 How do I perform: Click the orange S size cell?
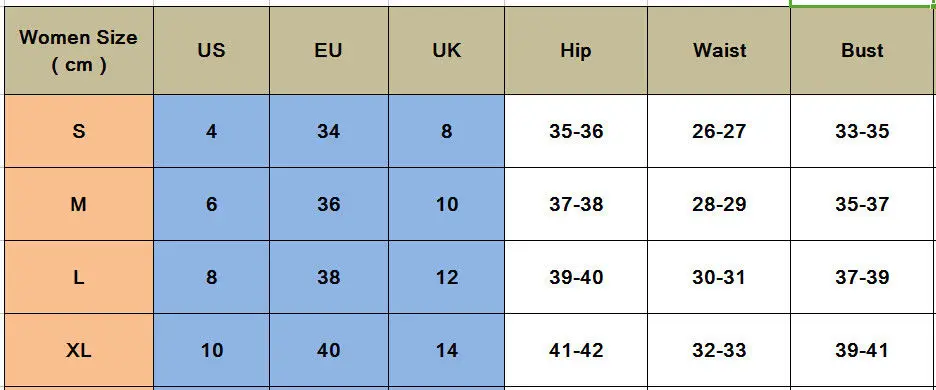click(79, 131)
